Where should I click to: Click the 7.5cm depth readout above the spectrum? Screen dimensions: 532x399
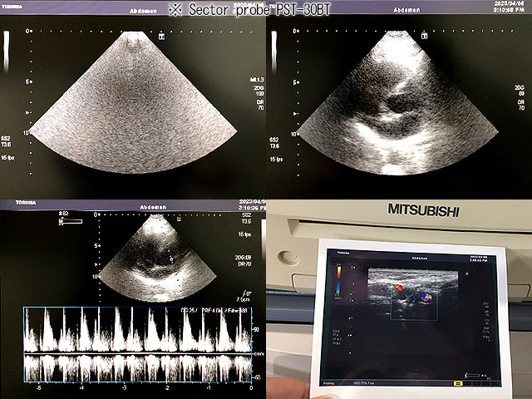[x=243, y=299]
